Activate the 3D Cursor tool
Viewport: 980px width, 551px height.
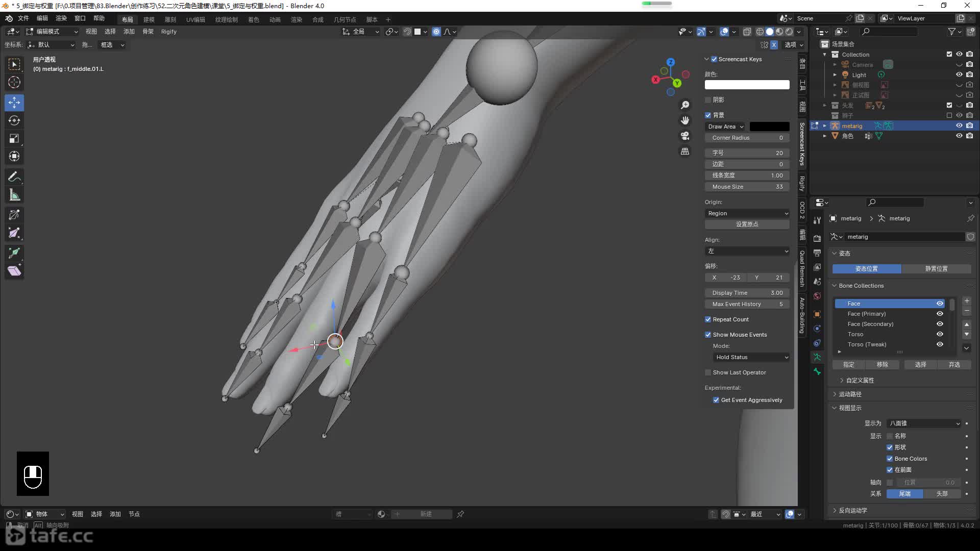coord(14,83)
